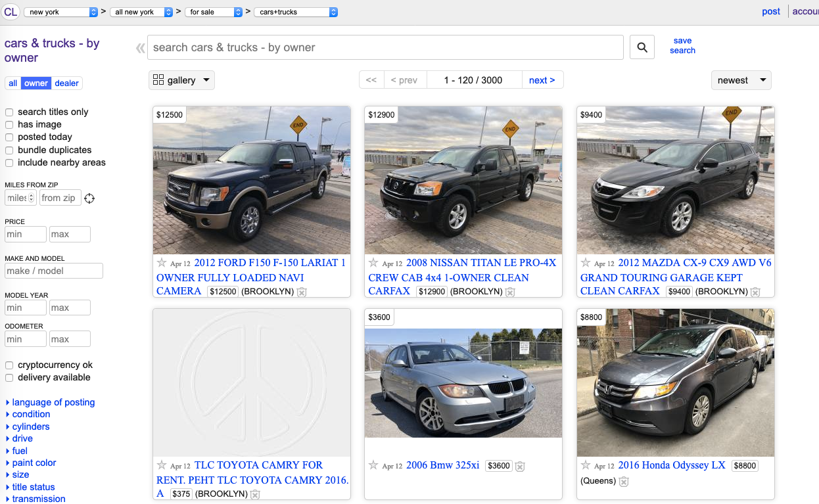Viewport: 819px width, 504px height.
Task: Expand the drive filter
Action: tap(19, 438)
